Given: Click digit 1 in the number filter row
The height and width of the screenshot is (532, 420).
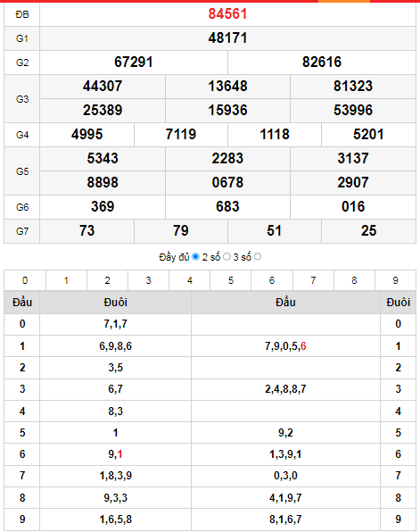Looking at the screenshot, I should [x=66, y=280].
